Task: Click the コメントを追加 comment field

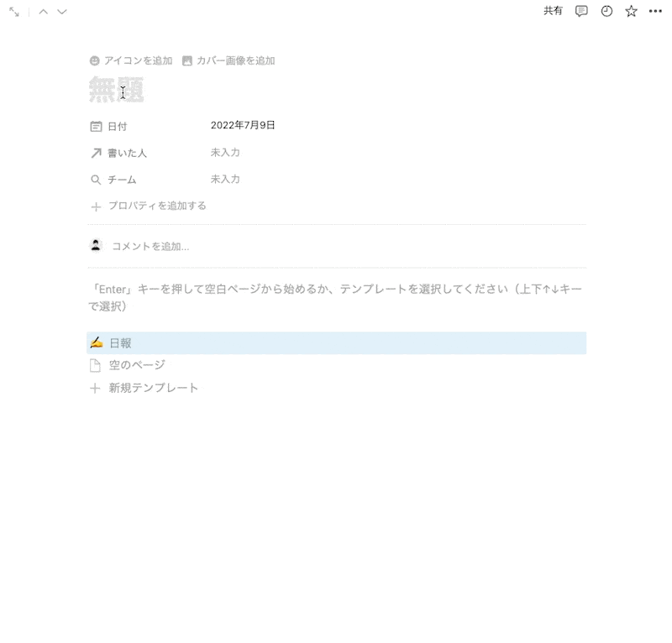Action: 150,247
